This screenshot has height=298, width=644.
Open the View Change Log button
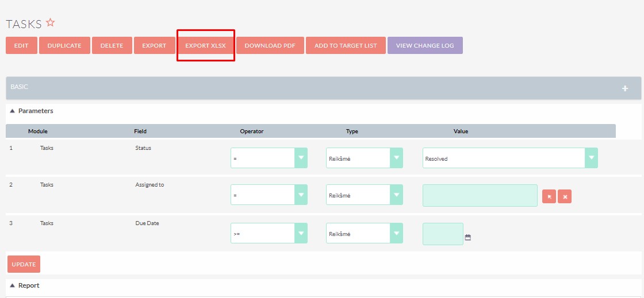pos(425,45)
